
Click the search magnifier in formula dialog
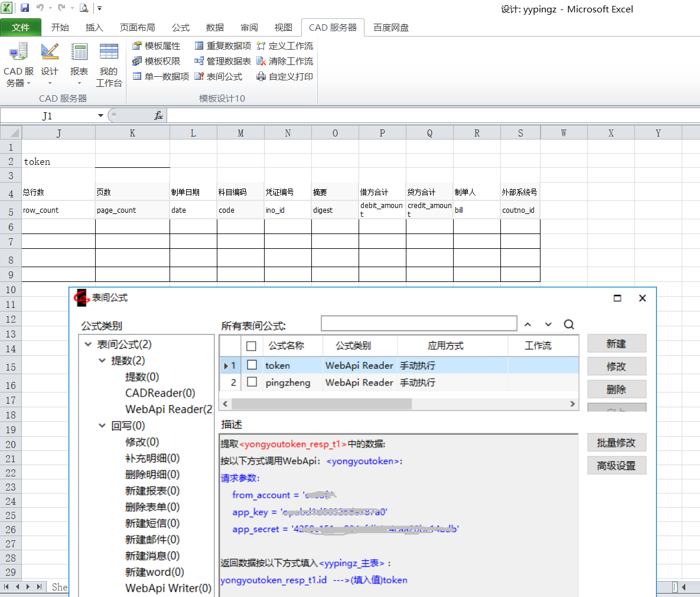[x=569, y=325]
